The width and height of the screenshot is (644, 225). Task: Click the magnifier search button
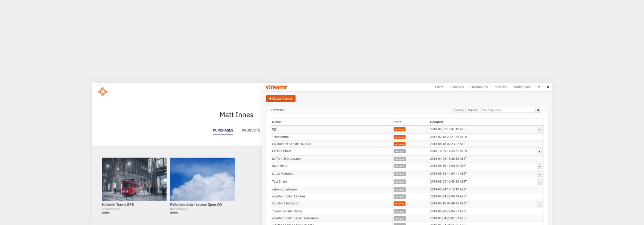[538, 110]
